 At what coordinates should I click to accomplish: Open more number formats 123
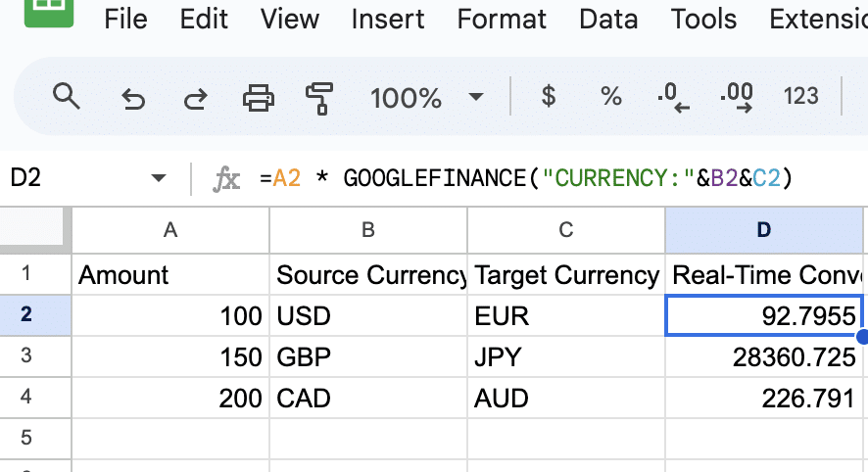click(800, 96)
